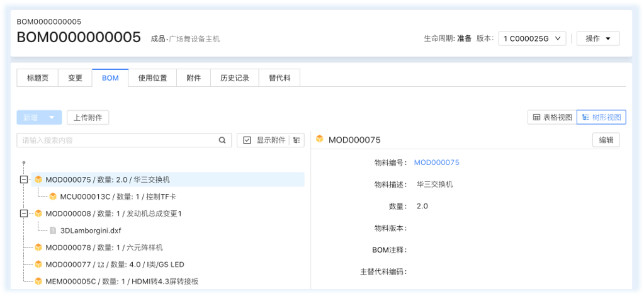Click the search magnifier icon

222,140
